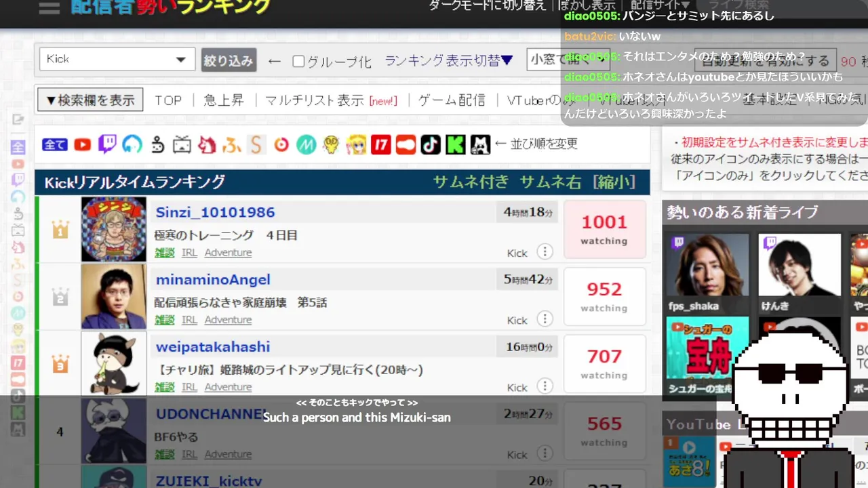Open minaminoAngel channel link
This screenshot has width=868, height=488.
213,279
